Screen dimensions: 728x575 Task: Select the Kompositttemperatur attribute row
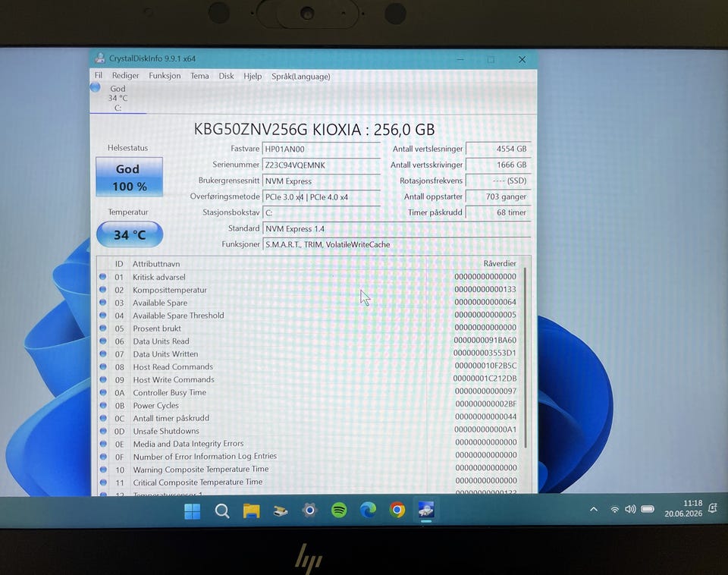[309, 290]
